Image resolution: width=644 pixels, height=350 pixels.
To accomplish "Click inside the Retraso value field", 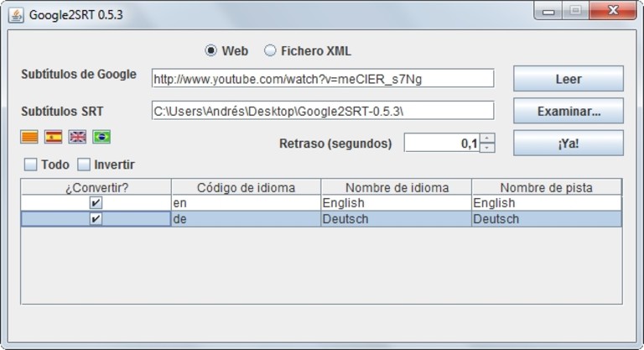I will 442,144.
